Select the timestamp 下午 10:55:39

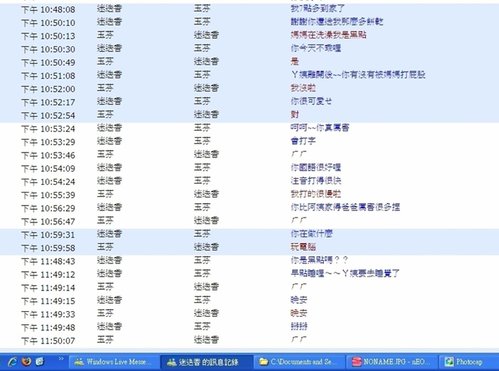[x=48, y=195]
